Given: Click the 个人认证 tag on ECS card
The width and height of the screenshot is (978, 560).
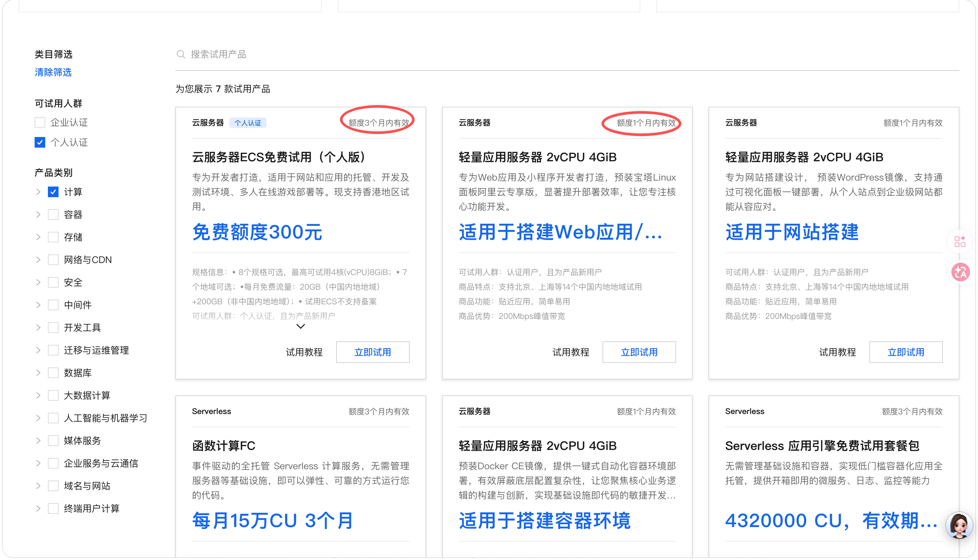Looking at the screenshot, I should click(x=247, y=123).
